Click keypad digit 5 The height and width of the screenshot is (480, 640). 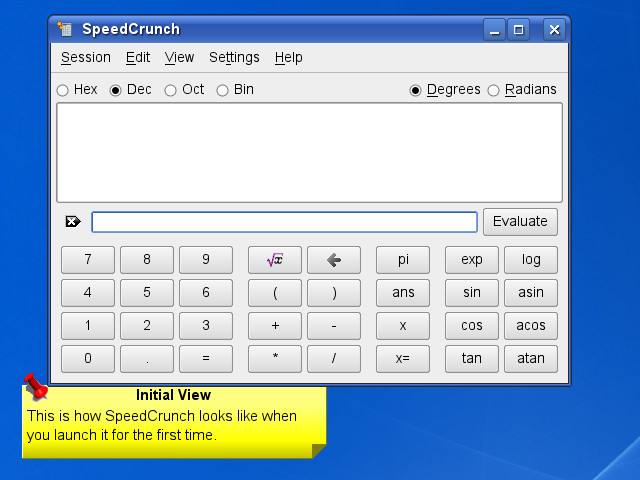pyautogui.click(x=147, y=293)
